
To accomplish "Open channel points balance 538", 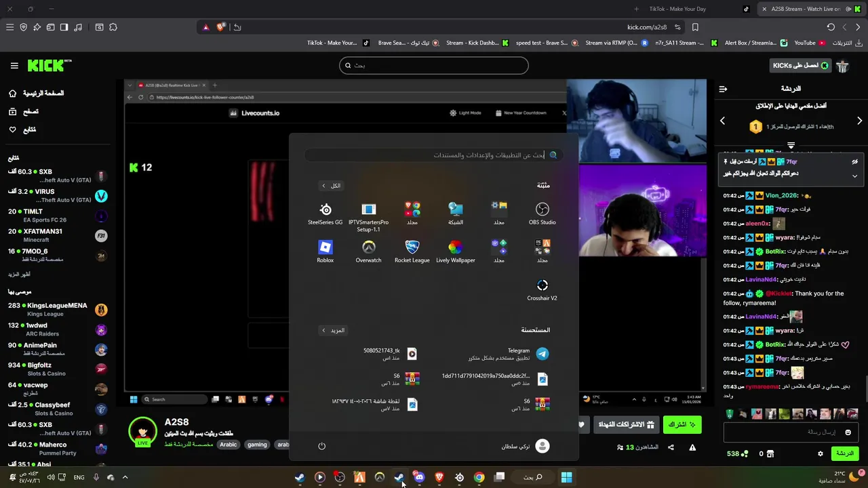I will coord(738,453).
